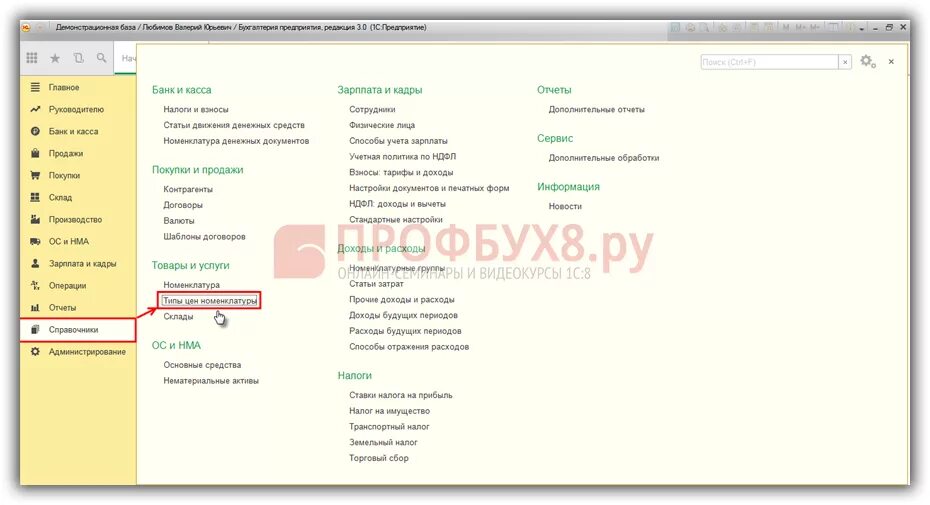Image resolution: width=930 pixels, height=505 pixels.
Task: Open Контрагенты
Action: (x=188, y=189)
